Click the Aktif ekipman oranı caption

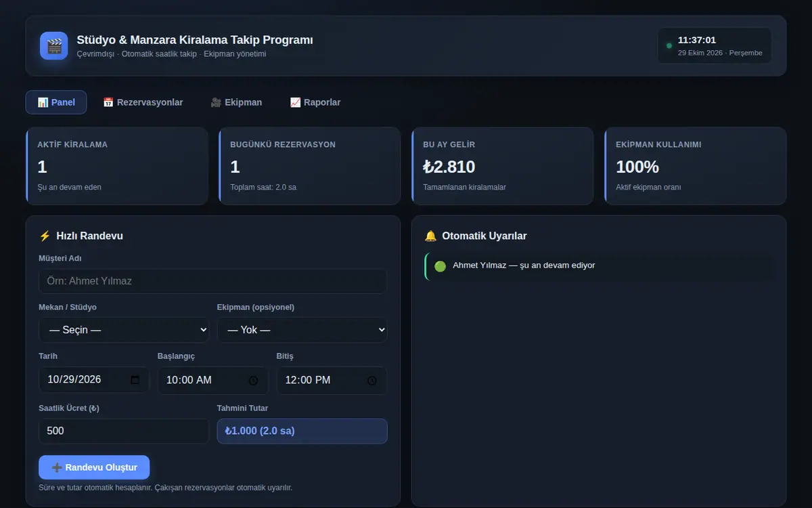[x=648, y=187]
